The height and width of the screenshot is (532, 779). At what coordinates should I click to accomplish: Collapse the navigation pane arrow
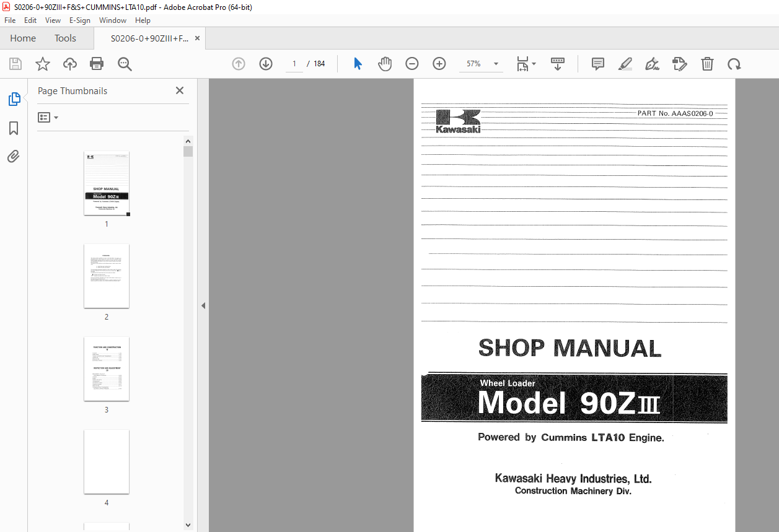tap(203, 305)
